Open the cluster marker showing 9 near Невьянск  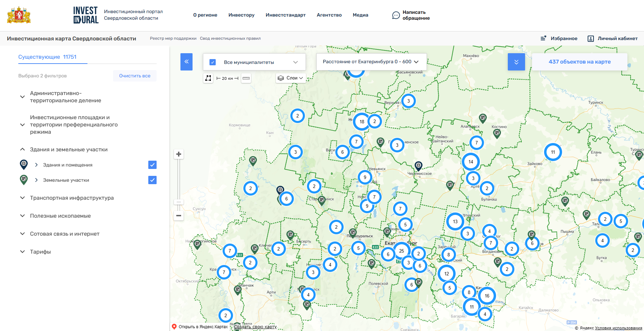click(x=365, y=177)
